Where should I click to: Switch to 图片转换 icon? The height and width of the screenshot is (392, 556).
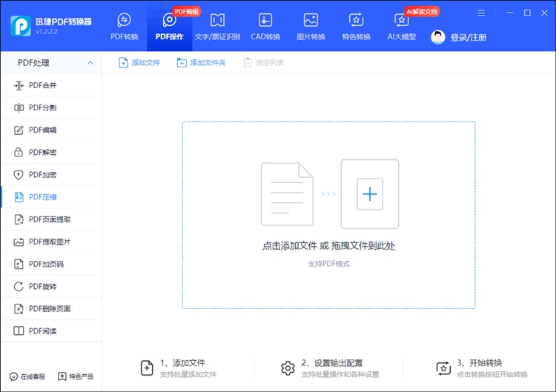coord(311,20)
